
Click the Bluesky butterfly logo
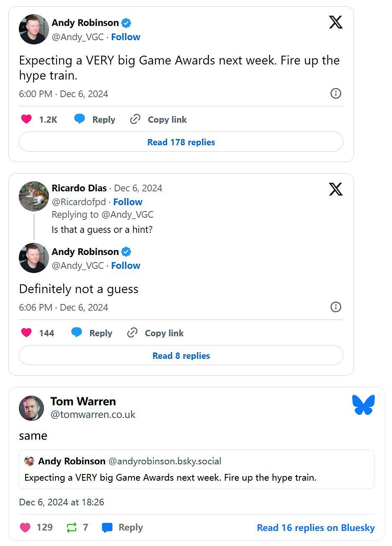click(x=363, y=405)
